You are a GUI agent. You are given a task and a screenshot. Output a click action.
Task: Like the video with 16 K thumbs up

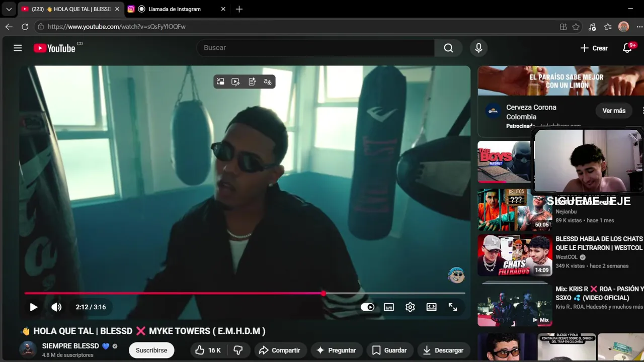pos(208,350)
